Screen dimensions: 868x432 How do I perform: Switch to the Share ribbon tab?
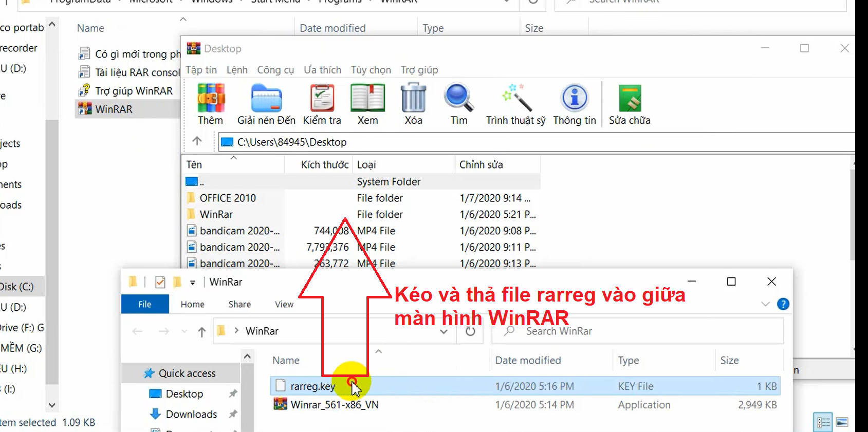240,304
